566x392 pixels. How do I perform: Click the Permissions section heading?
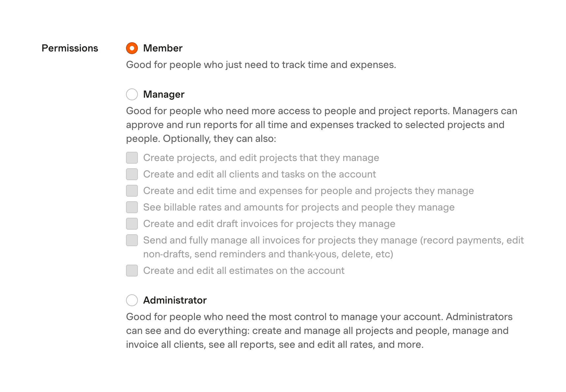[x=70, y=48]
